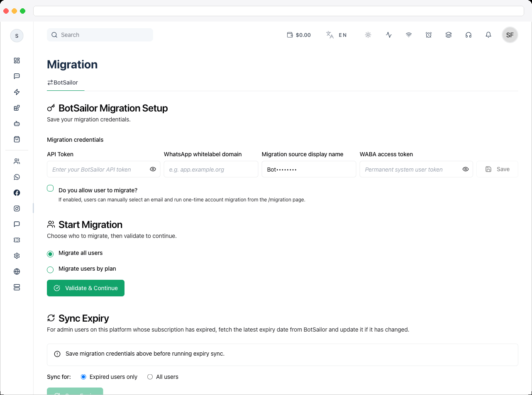The height and width of the screenshot is (395, 532).
Task: Select All users sync option
Action: click(150, 377)
